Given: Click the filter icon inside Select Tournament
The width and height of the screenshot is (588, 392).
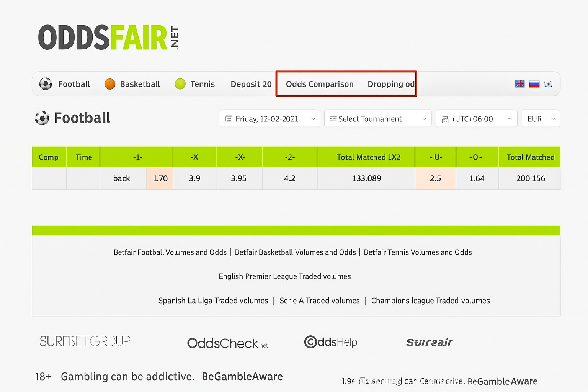Looking at the screenshot, I should 333,119.
